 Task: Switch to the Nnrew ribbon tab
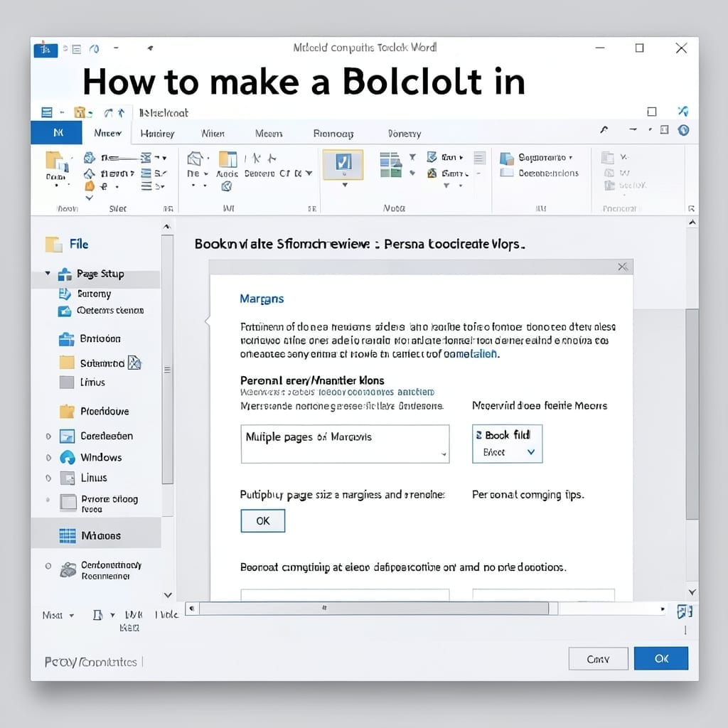point(107,133)
